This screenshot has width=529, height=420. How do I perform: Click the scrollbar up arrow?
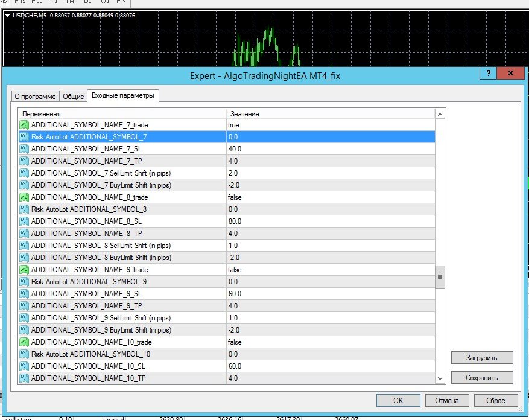(x=440, y=115)
